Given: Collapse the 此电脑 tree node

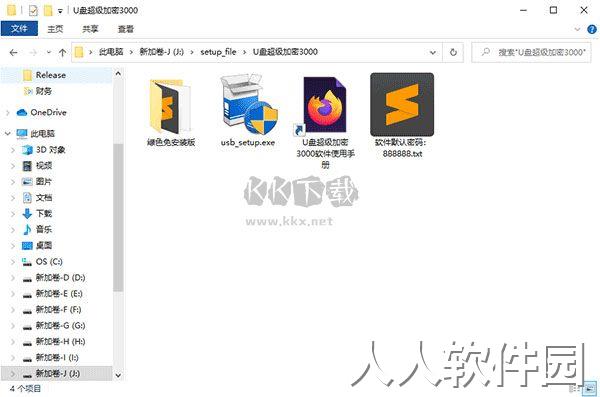Looking at the screenshot, I should pyautogui.click(x=8, y=134).
